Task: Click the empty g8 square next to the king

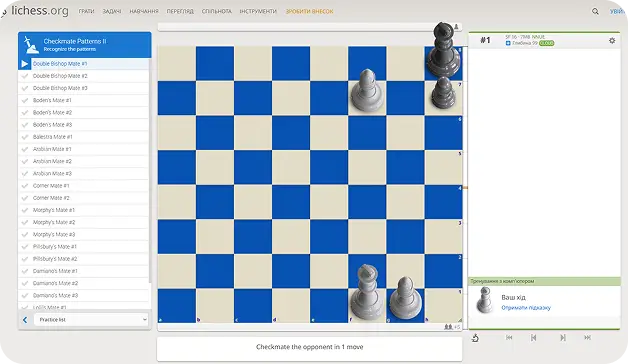Action: (405, 63)
